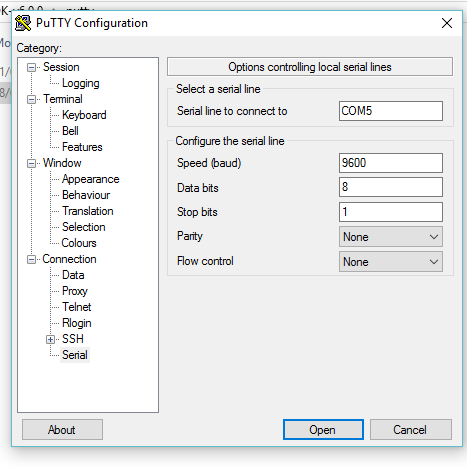Select the Selection category
This screenshot has width=467, height=470.
(x=84, y=227)
